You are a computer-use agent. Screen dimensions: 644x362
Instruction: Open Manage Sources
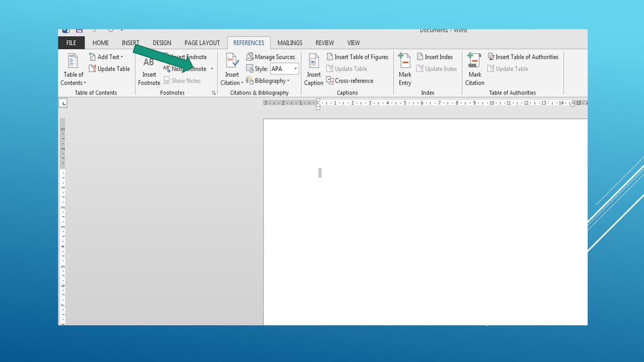coord(271,57)
